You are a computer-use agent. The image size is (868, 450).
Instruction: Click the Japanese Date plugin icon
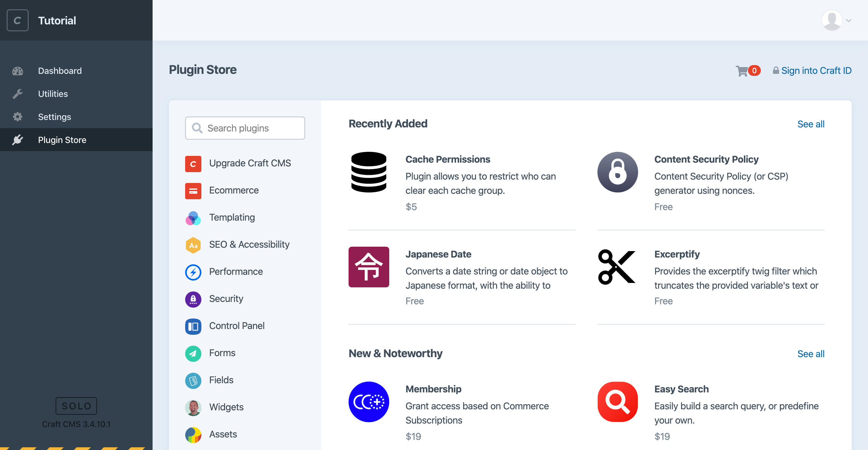pyautogui.click(x=369, y=267)
